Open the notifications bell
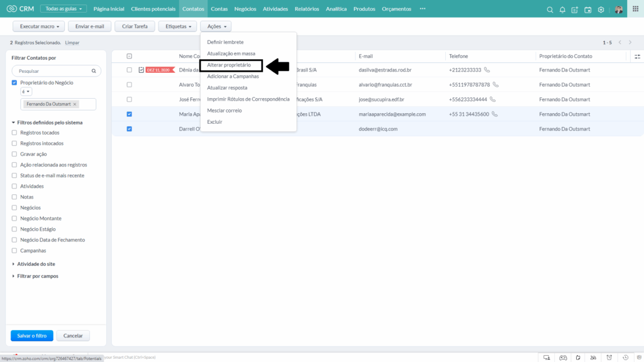Viewport: 644px width, 362px height. pyautogui.click(x=562, y=9)
